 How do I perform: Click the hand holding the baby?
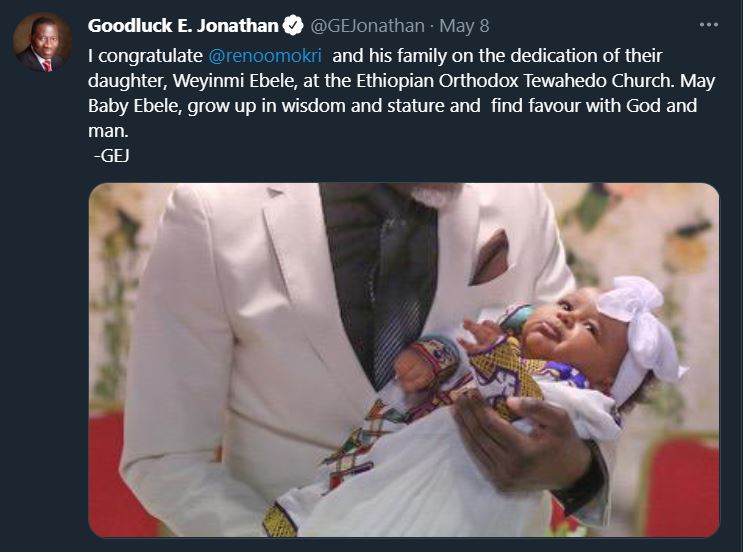pos(519,441)
